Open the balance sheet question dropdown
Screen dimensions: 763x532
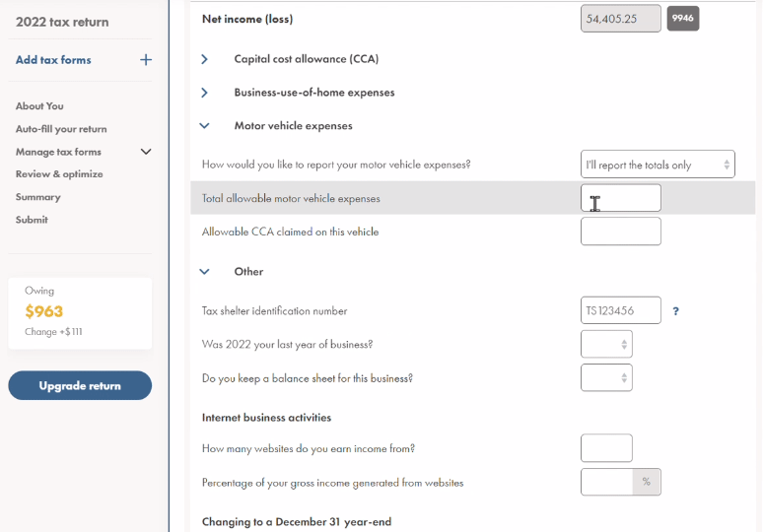[606, 377]
